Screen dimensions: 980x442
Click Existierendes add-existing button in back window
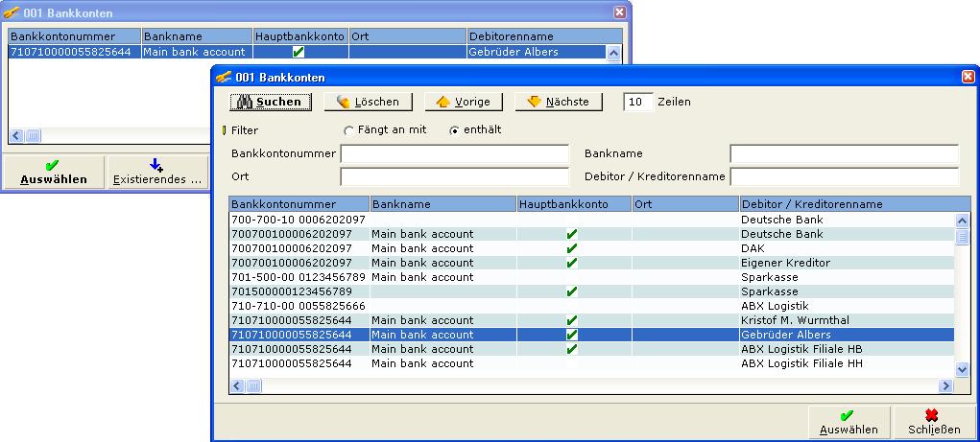coord(156,173)
